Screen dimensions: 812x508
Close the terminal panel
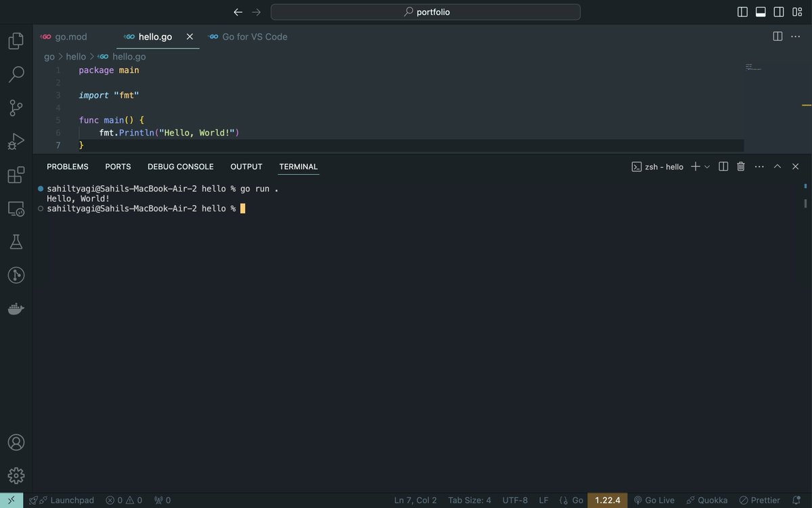click(796, 167)
